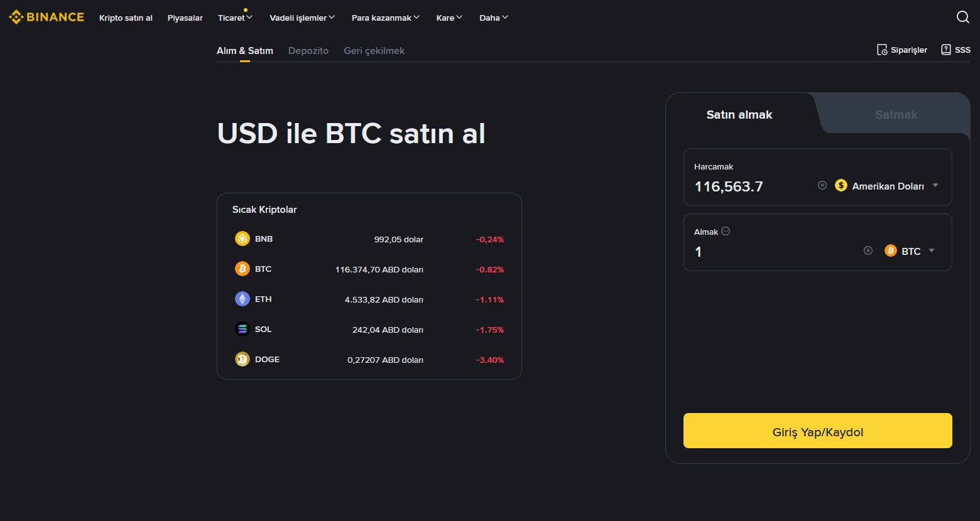Expand the Daha navigation menu
The image size is (980, 521).
tap(493, 18)
